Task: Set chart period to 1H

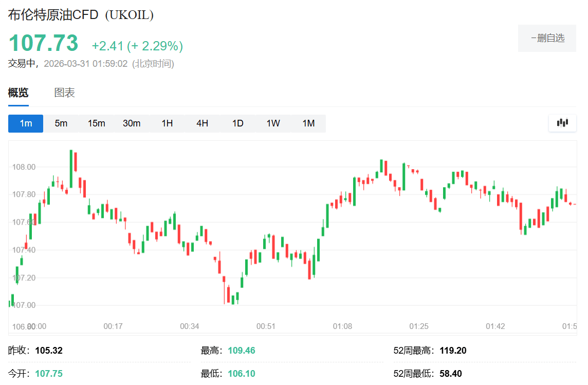Action: point(167,123)
